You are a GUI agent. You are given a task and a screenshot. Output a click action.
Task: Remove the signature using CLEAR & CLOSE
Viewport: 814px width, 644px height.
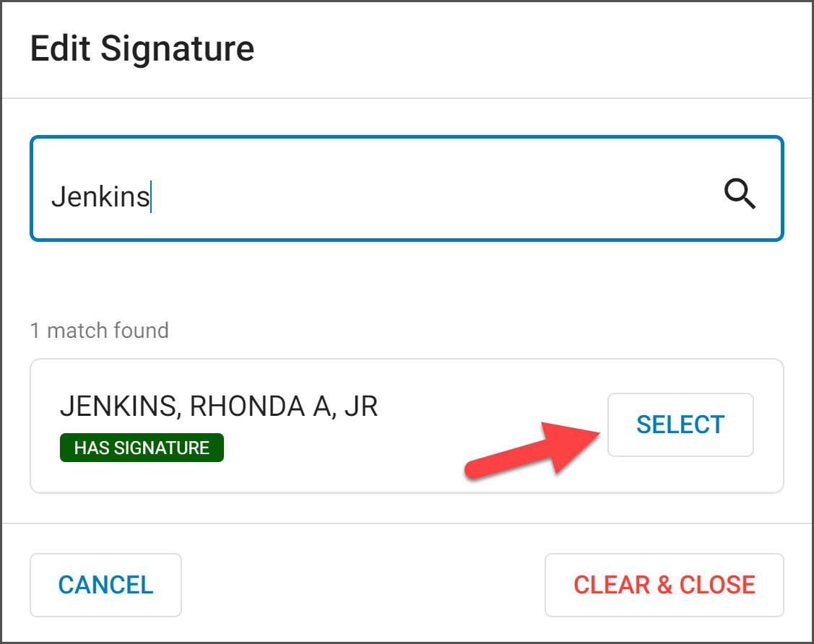(x=664, y=585)
